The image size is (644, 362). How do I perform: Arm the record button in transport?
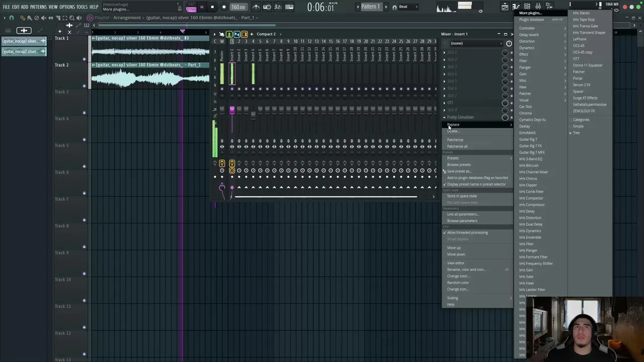point(224,7)
